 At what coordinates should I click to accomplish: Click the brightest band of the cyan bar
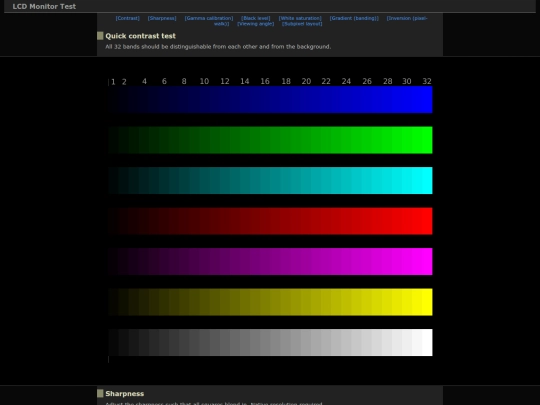(x=427, y=180)
